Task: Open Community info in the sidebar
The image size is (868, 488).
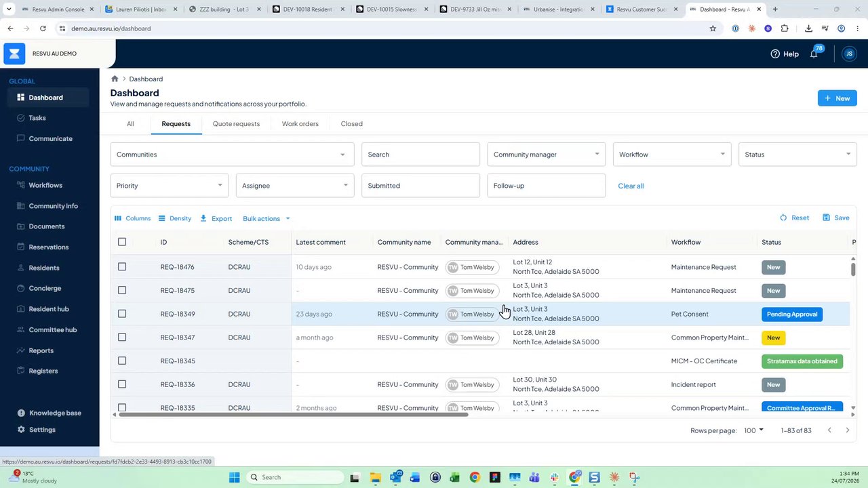Action: coord(53,206)
